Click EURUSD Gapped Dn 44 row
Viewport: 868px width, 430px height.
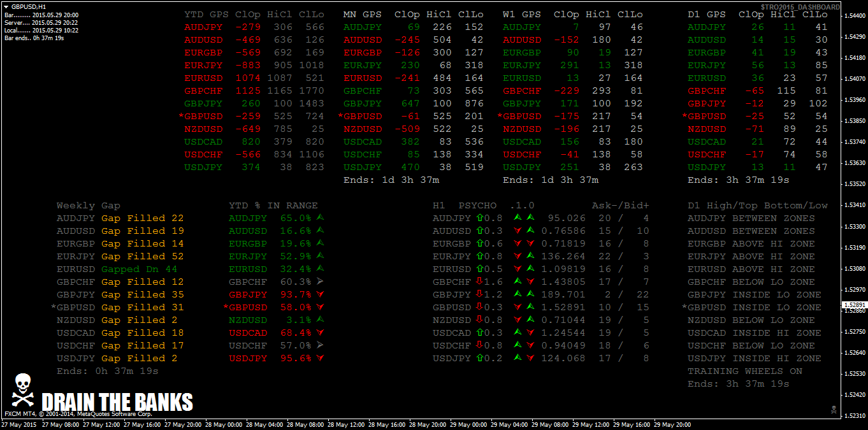pos(117,269)
